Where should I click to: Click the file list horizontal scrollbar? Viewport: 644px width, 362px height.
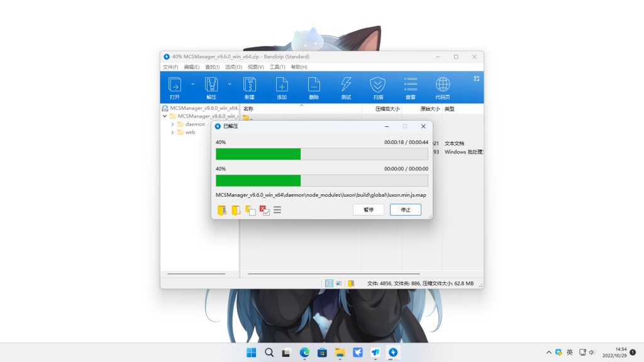coord(333,274)
